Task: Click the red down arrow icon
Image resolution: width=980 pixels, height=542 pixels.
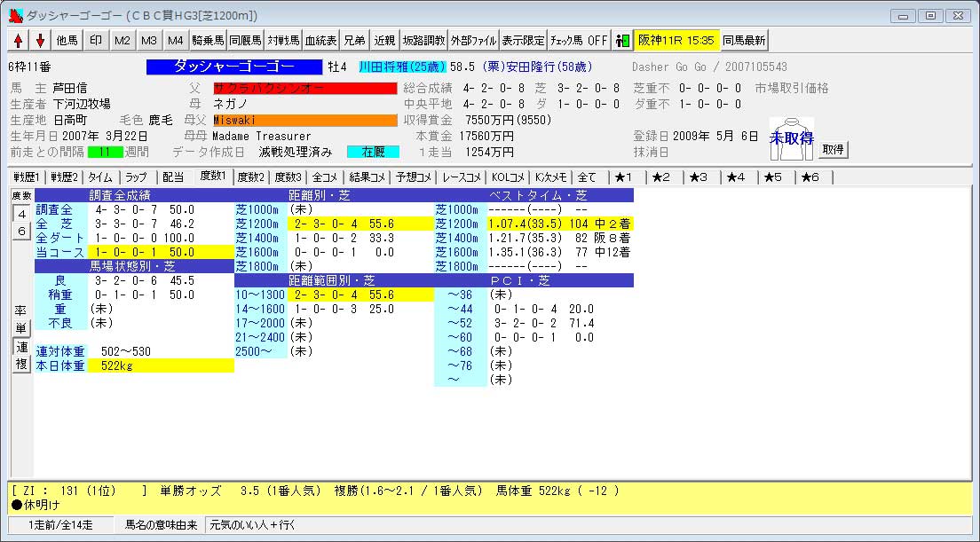Action: (x=40, y=41)
